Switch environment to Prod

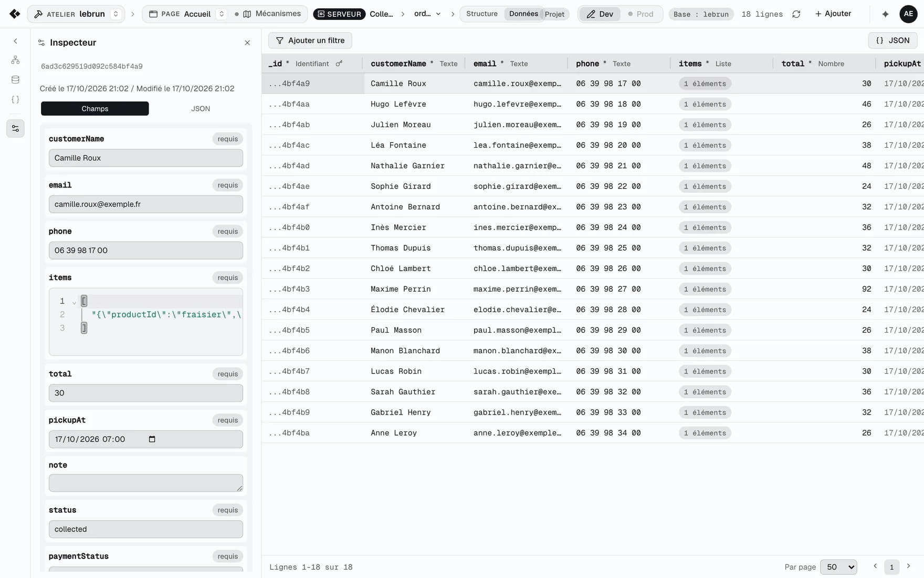point(641,14)
